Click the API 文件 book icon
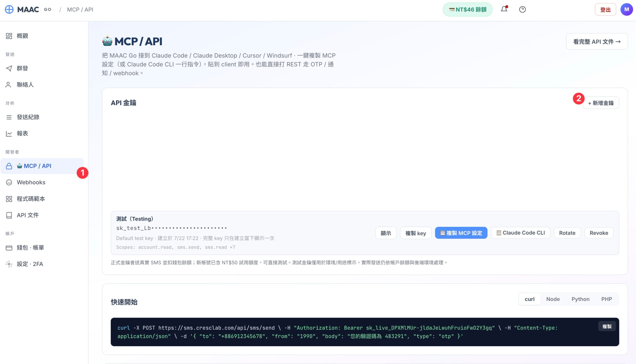This screenshot has height=364, width=636. pyautogui.click(x=9, y=215)
